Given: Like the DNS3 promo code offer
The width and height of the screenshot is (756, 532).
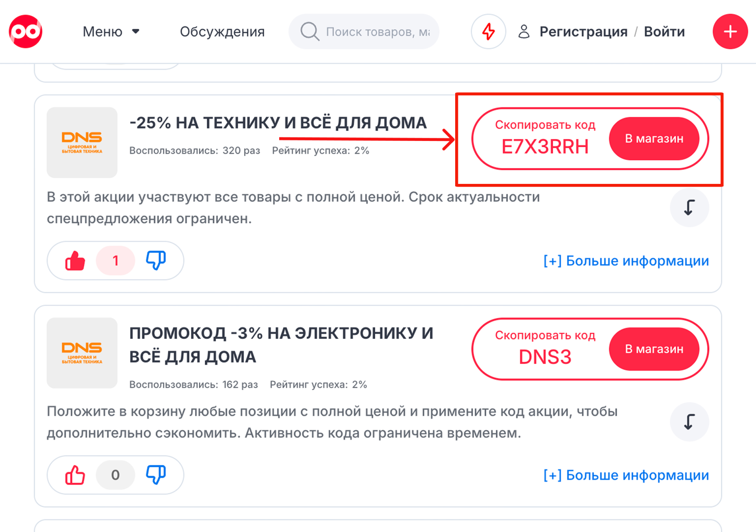Looking at the screenshot, I should click(x=75, y=475).
